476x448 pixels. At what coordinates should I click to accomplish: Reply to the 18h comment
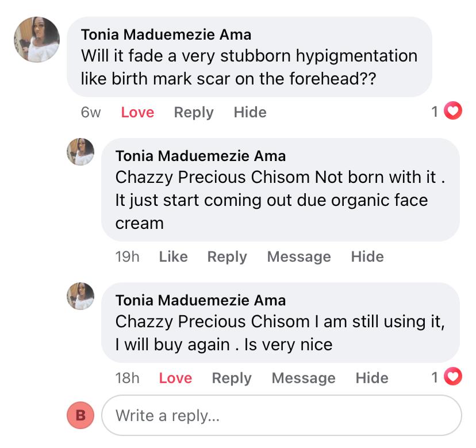point(232,378)
